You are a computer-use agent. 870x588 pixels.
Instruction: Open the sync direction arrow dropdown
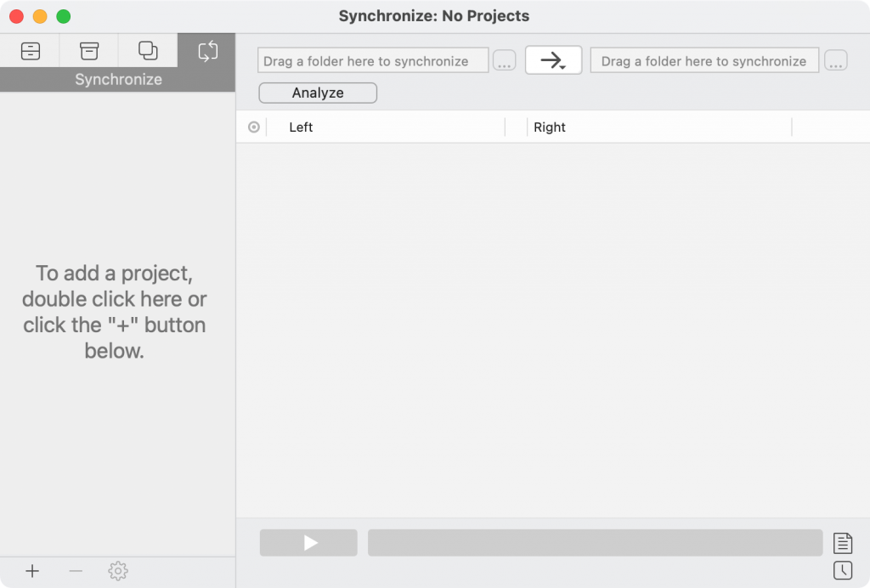point(553,60)
